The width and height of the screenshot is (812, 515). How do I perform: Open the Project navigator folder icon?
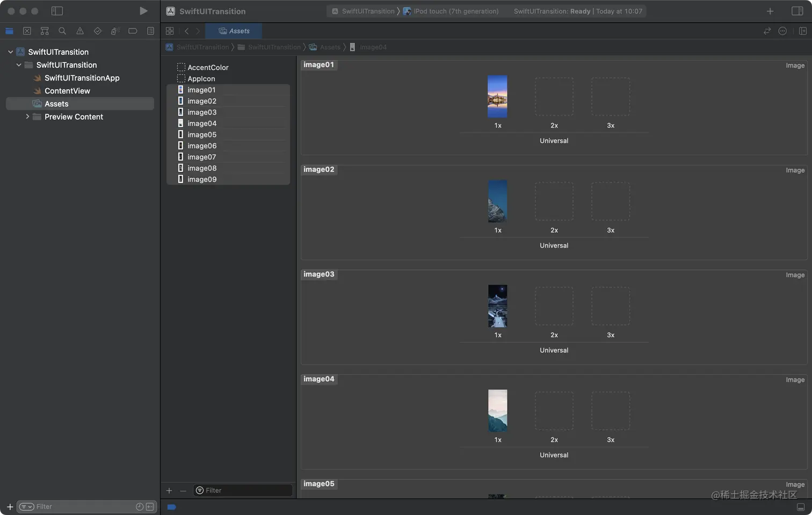click(x=9, y=31)
